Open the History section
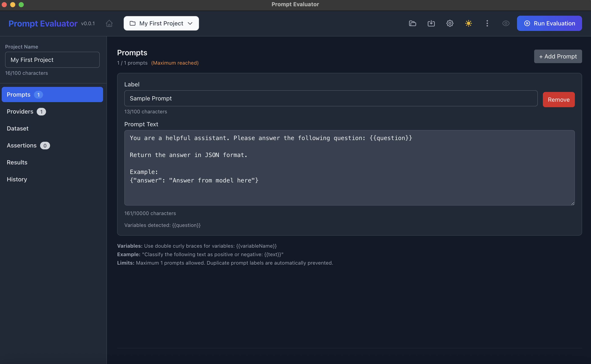The height and width of the screenshot is (364, 591). 17,179
